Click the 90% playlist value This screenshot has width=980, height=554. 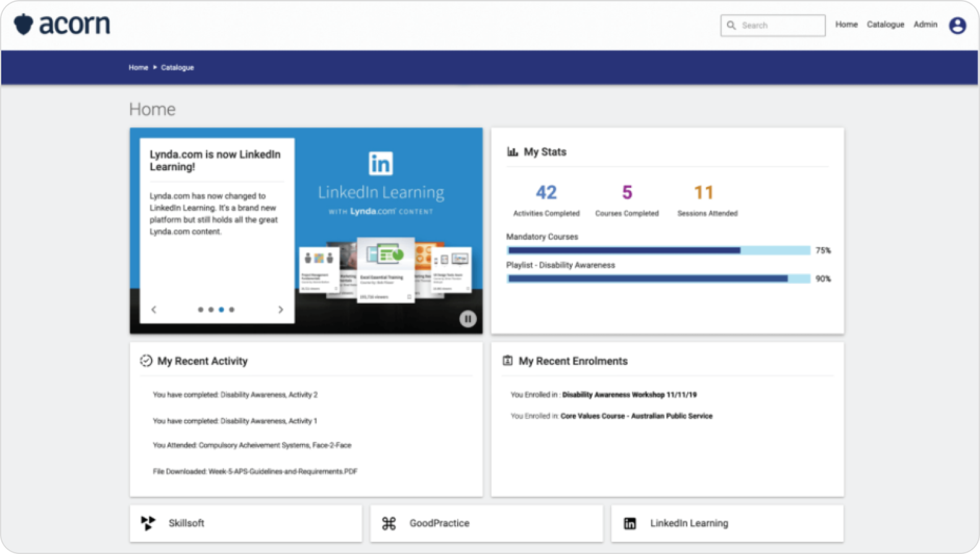(823, 279)
